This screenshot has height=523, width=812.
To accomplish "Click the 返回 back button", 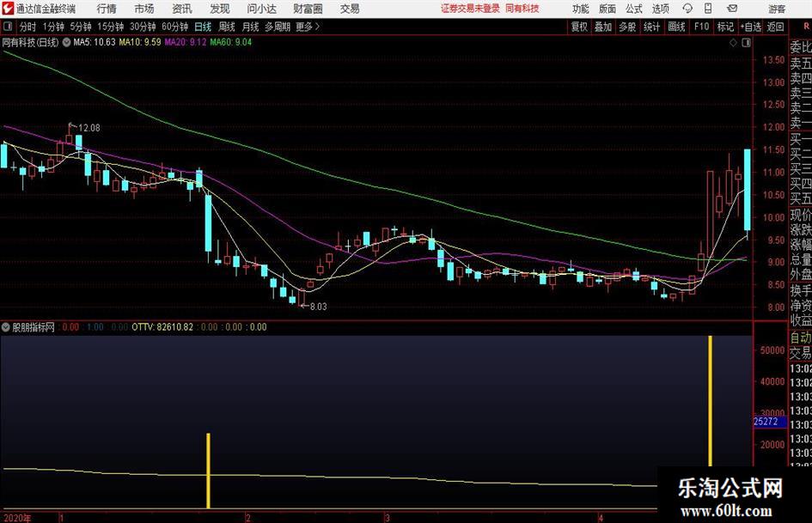I will (x=775, y=27).
